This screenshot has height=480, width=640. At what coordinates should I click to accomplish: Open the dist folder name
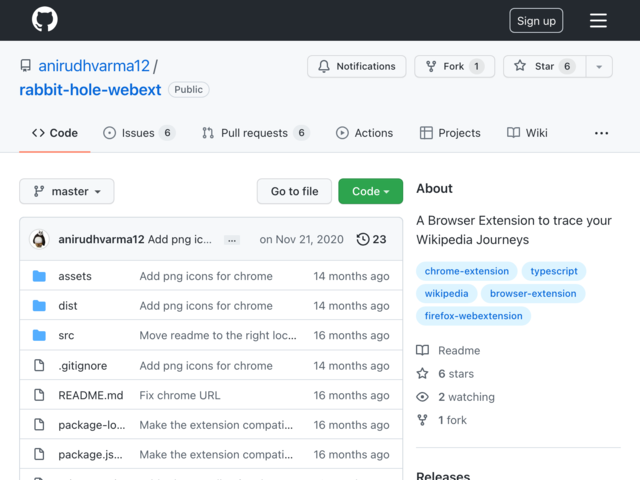(x=68, y=306)
